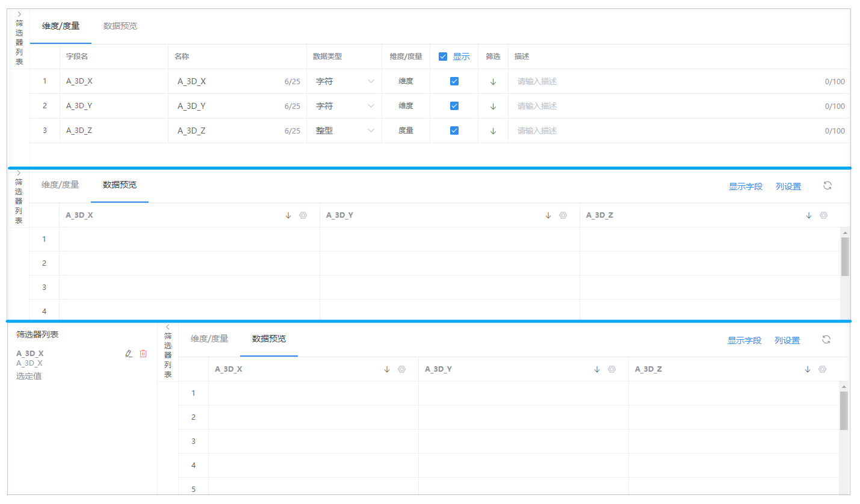
Task: Focus the 名称 input containing A_3D_X
Action: pos(238,81)
